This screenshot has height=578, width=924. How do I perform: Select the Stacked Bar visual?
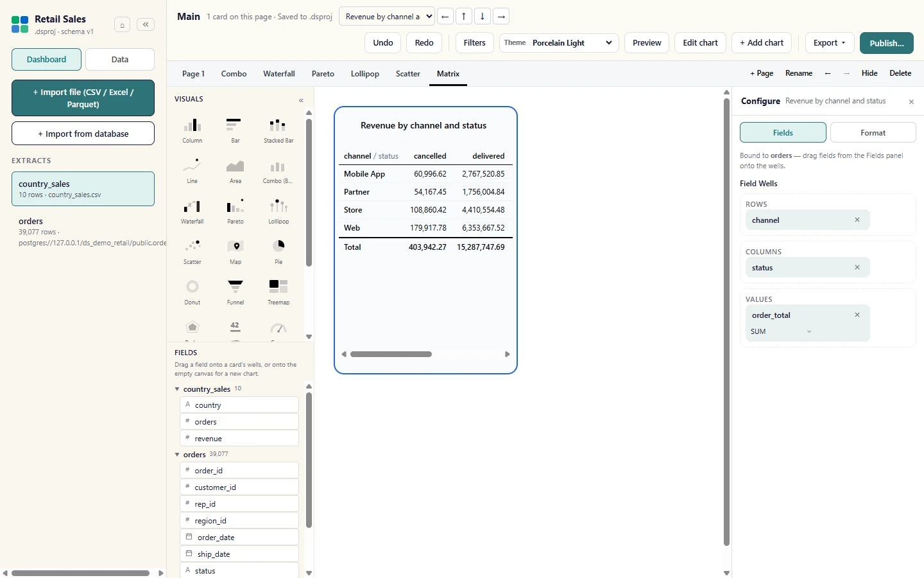tap(278, 130)
